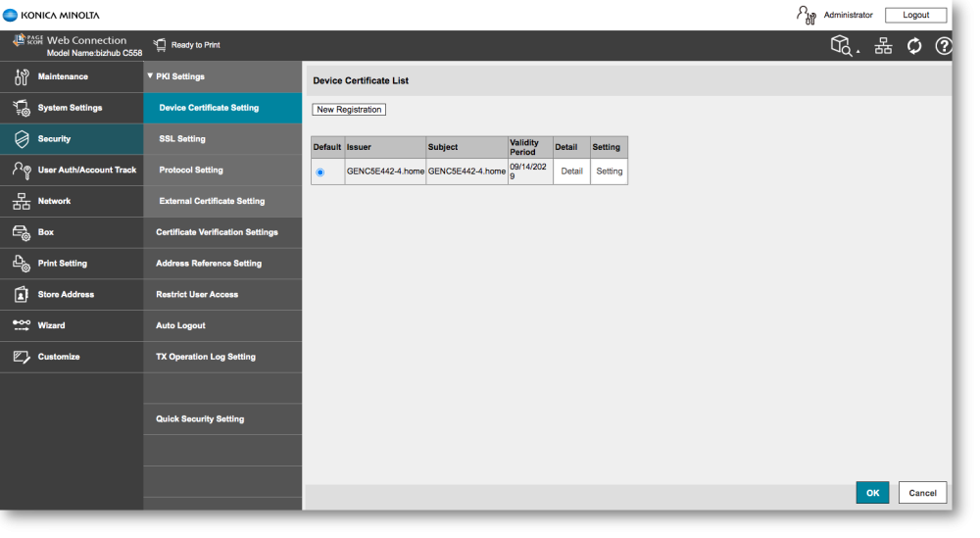Screen dimensions: 980x538
Task: Open certificate Detail link
Action: (x=571, y=171)
